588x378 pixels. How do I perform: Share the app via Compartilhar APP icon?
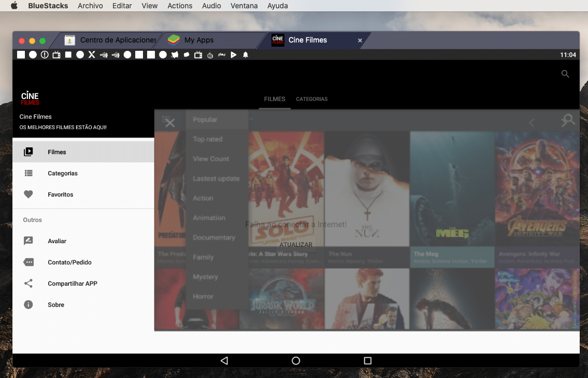coord(28,283)
